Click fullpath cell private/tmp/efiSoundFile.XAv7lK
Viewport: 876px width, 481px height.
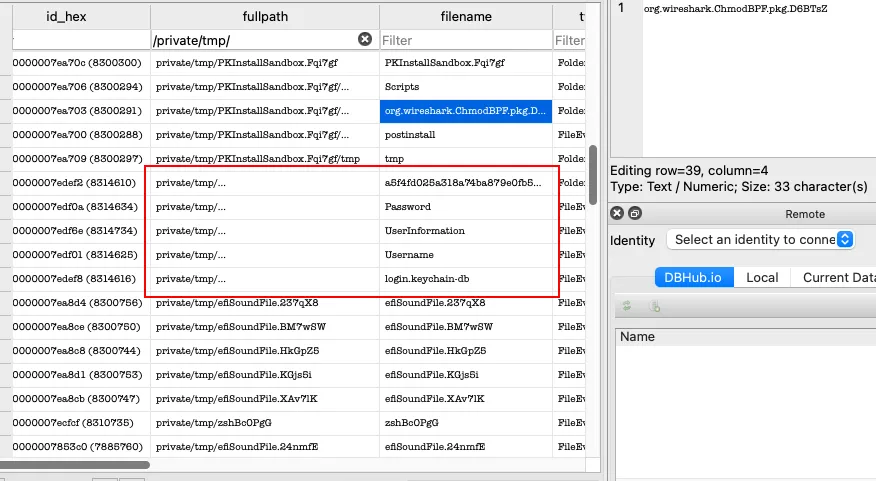click(265, 399)
